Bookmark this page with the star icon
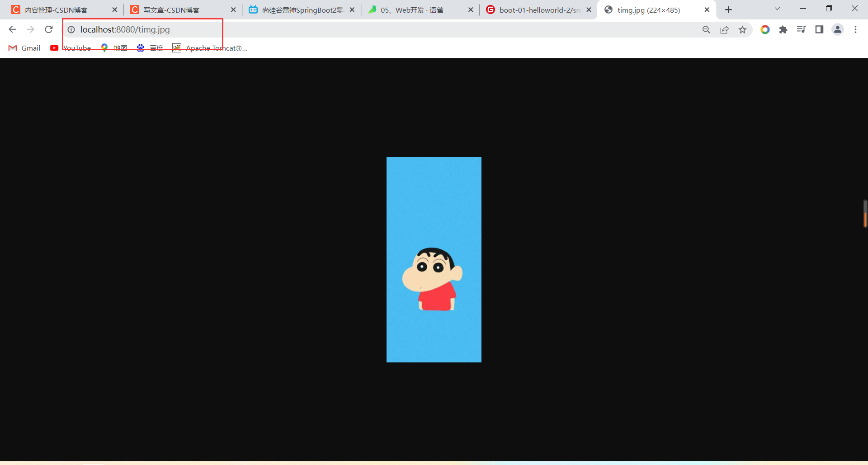 click(x=742, y=29)
